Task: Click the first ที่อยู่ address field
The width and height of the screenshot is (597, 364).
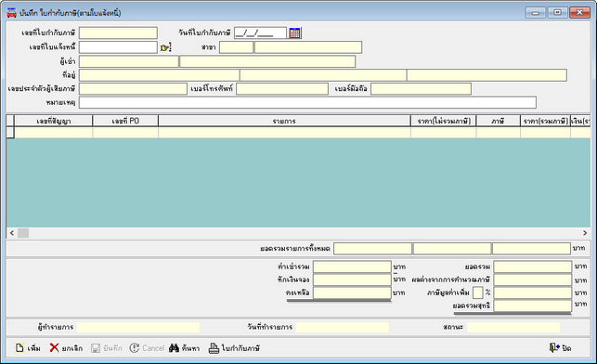Action: point(159,75)
